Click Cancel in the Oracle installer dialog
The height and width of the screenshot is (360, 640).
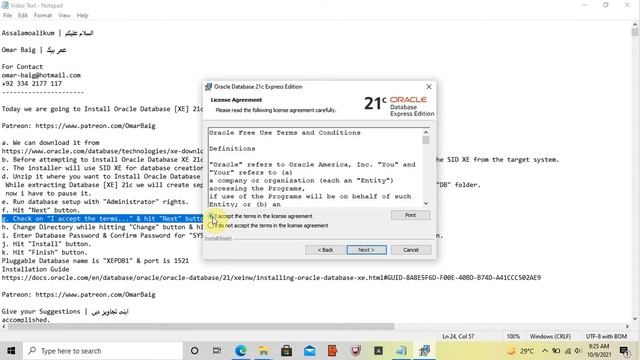[x=411, y=250]
